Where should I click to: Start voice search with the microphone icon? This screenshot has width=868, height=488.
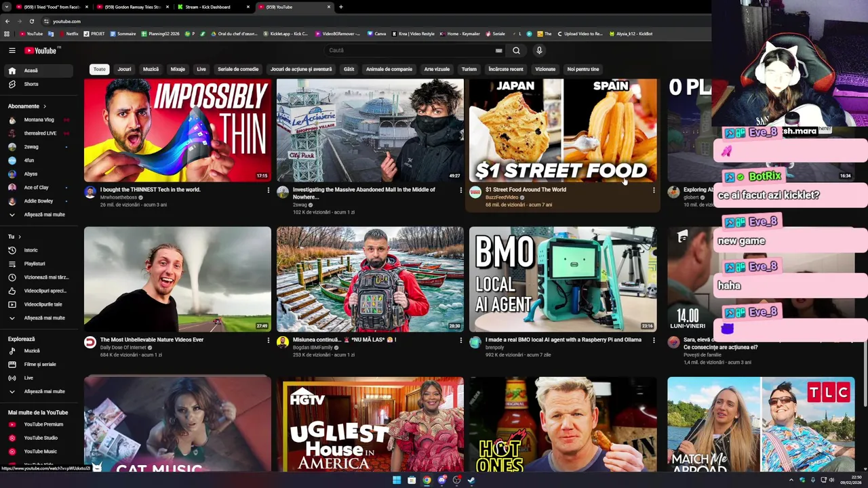coord(539,50)
